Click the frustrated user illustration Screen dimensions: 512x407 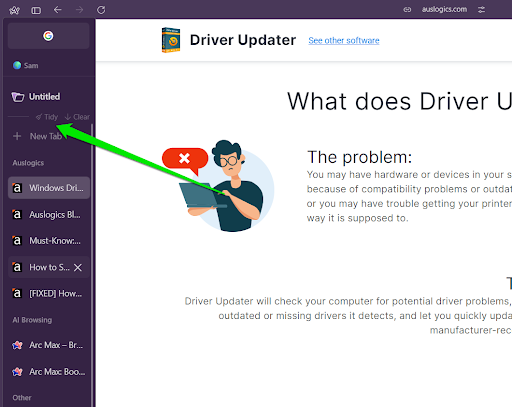point(219,186)
